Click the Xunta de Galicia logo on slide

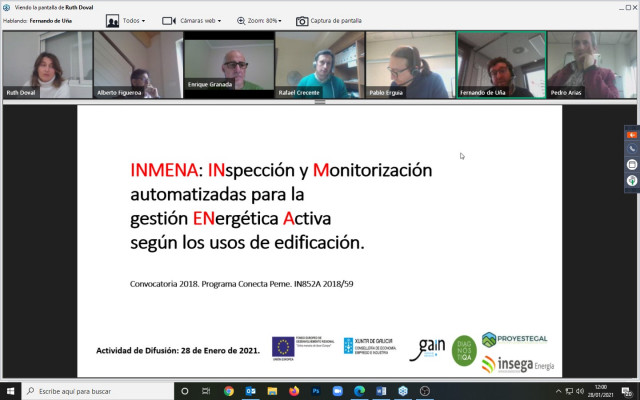pos(370,346)
